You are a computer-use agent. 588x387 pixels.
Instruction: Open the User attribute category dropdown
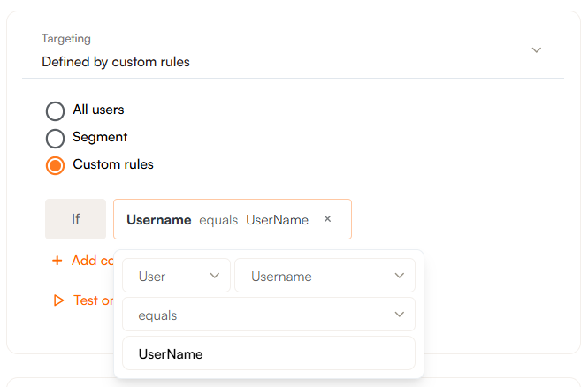click(176, 276)
